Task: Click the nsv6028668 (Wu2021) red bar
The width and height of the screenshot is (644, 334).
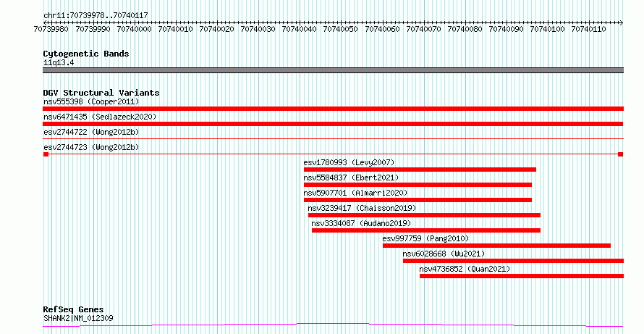Action: [x=514, y=261]
